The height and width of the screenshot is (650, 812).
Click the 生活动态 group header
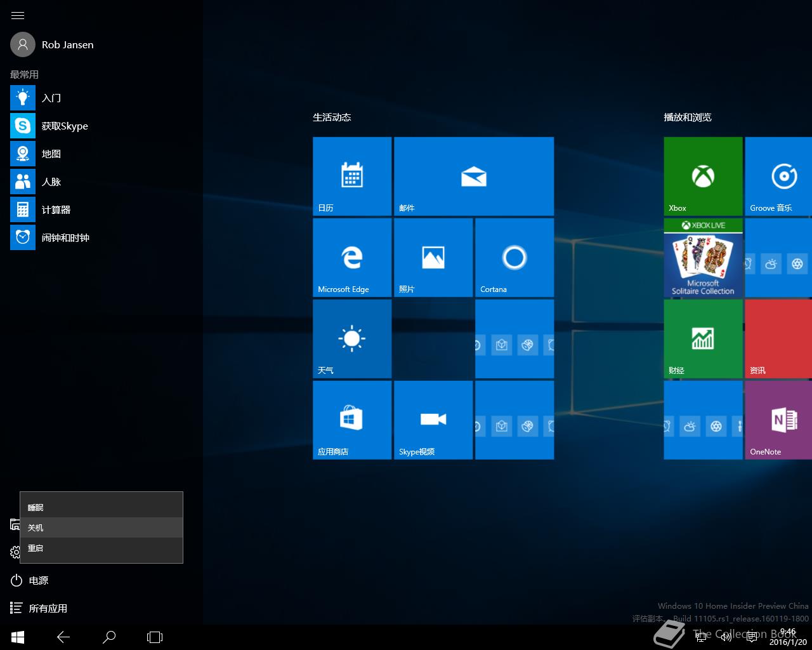332,117
